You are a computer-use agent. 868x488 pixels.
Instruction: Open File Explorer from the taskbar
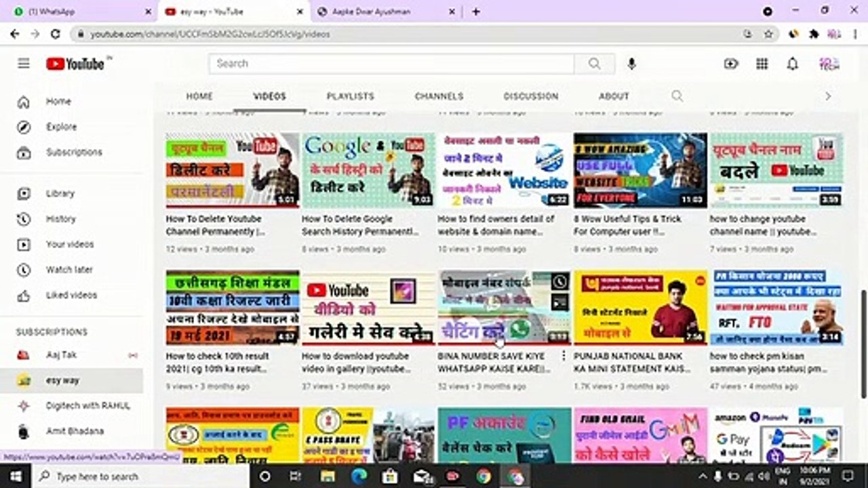pyautogui.click(x=328, y=476)
